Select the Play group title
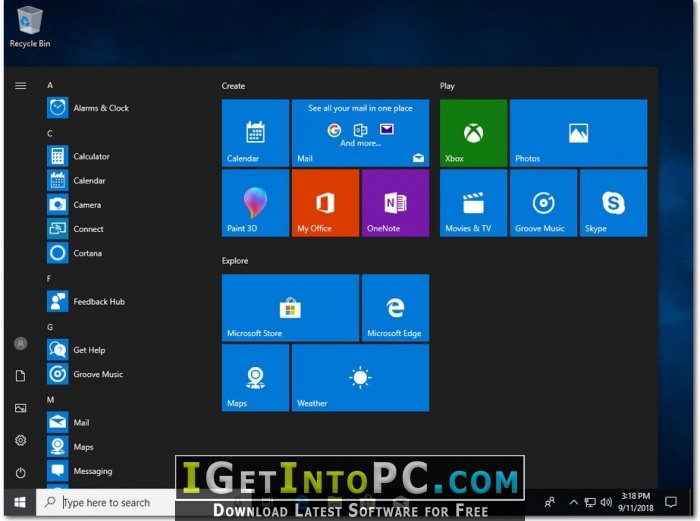Viewport: 700px width, 521px height. coord(447,86)
